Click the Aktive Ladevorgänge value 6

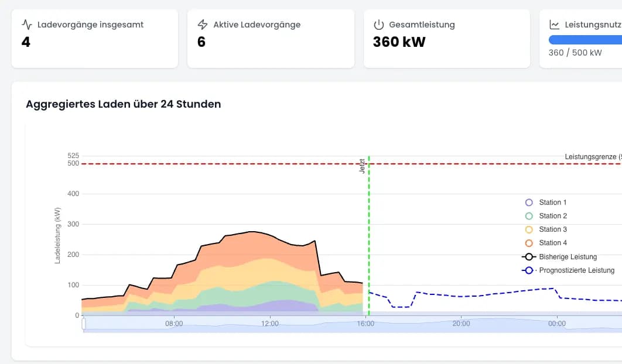pyautogui.click(x=201, y=42)
